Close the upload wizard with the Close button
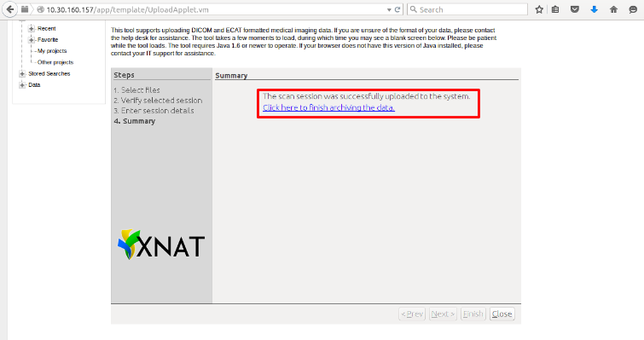 (x=502, y=314)
